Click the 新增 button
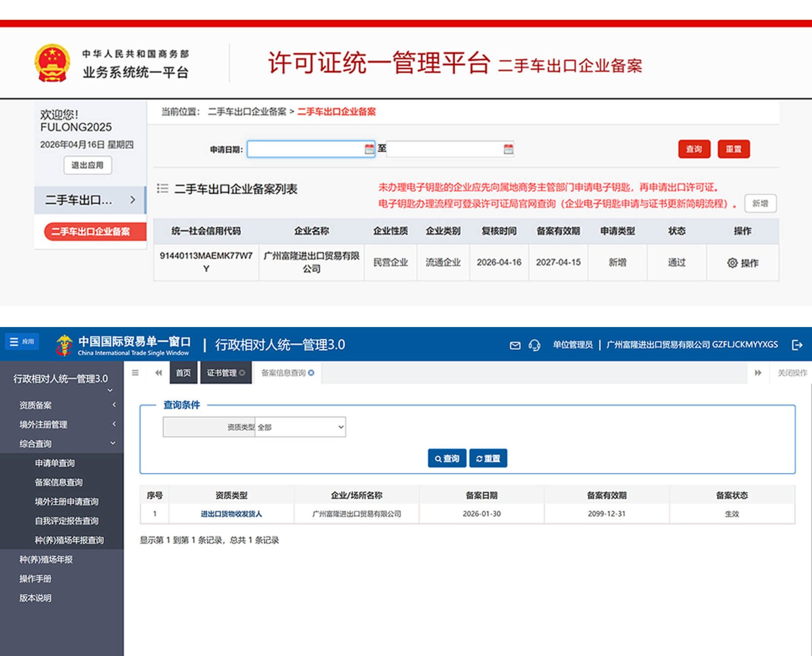812x656 pixels. (760, 203)
